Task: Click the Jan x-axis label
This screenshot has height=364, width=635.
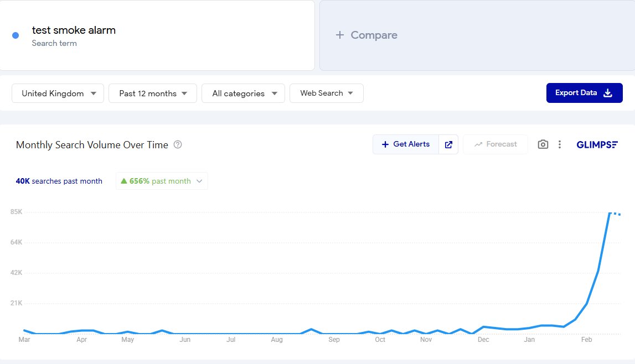Action: point(529,340)
